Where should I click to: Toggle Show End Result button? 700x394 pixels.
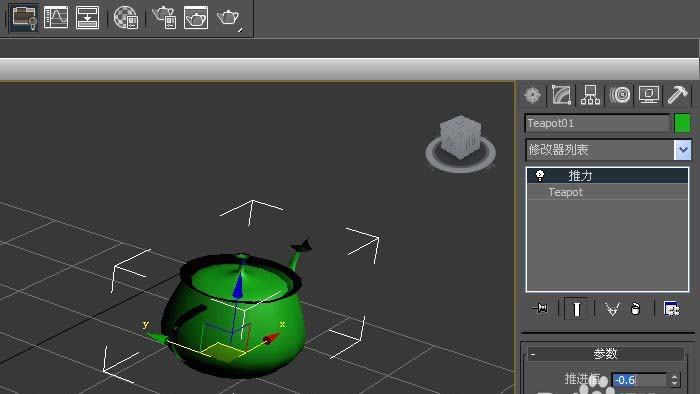tap(576, 308)
